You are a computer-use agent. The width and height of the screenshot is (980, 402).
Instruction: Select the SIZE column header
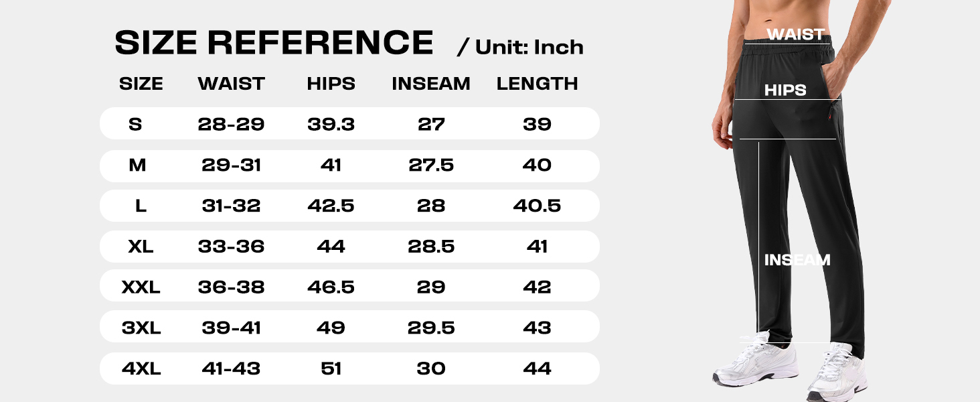pyautogui.click(x=141, y=84)
